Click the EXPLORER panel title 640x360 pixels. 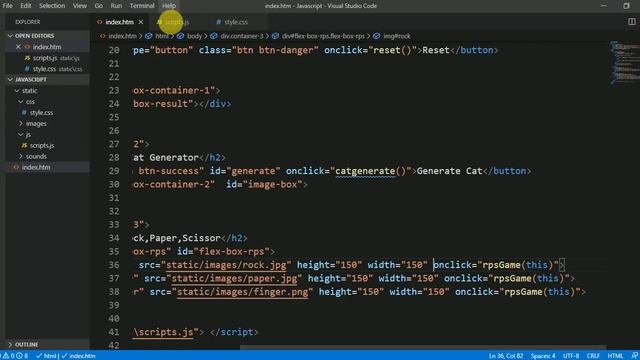[28, 22]
